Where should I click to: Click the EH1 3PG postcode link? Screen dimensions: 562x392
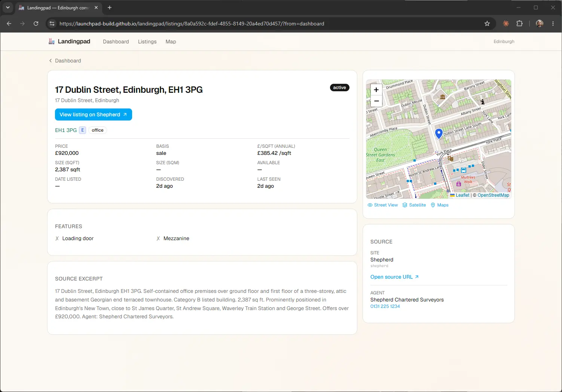pyautogui.click(x=66, y=130)
